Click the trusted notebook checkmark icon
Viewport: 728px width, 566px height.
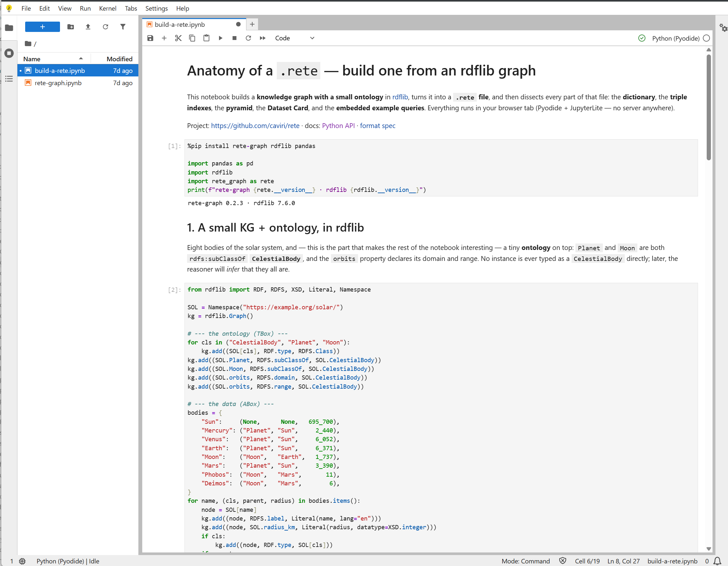pyautogui.click(x=642, y=38)
